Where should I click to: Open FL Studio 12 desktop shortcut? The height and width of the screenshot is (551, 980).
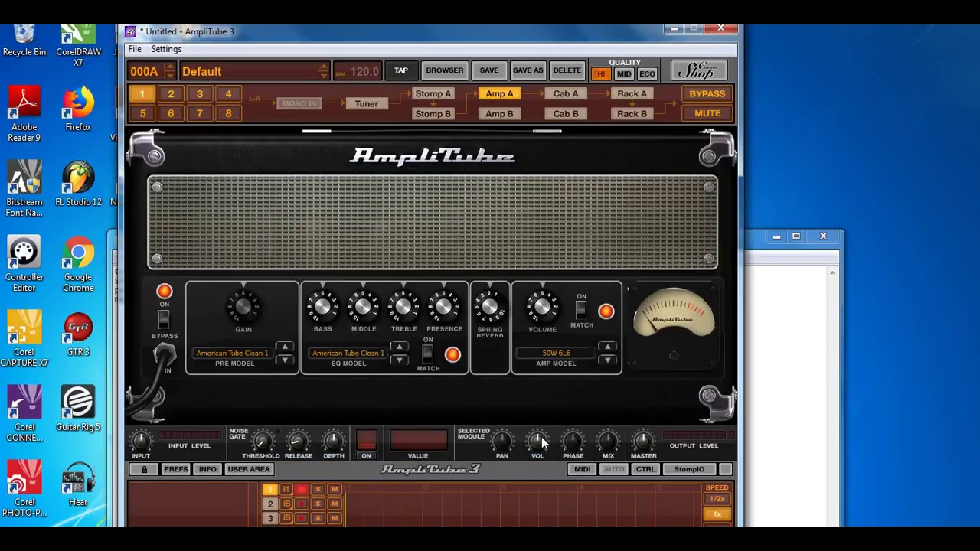click(x=78, y=184)
